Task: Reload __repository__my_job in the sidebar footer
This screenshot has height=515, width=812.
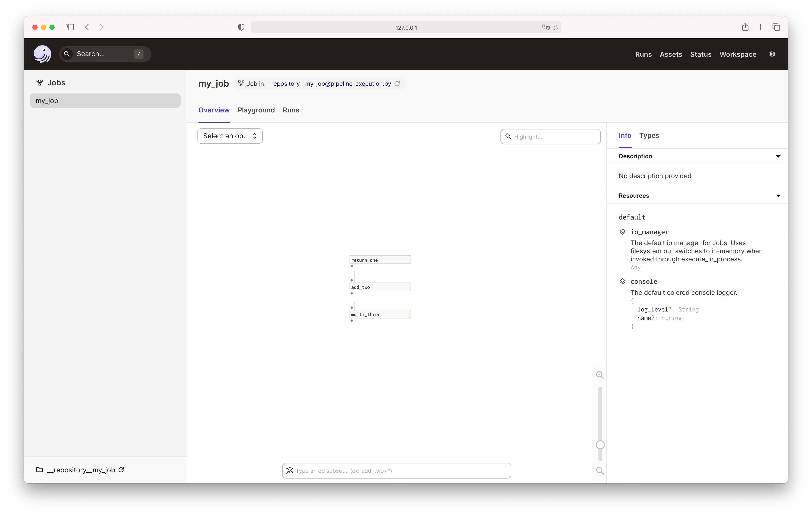Action: [x=121, y=470]
